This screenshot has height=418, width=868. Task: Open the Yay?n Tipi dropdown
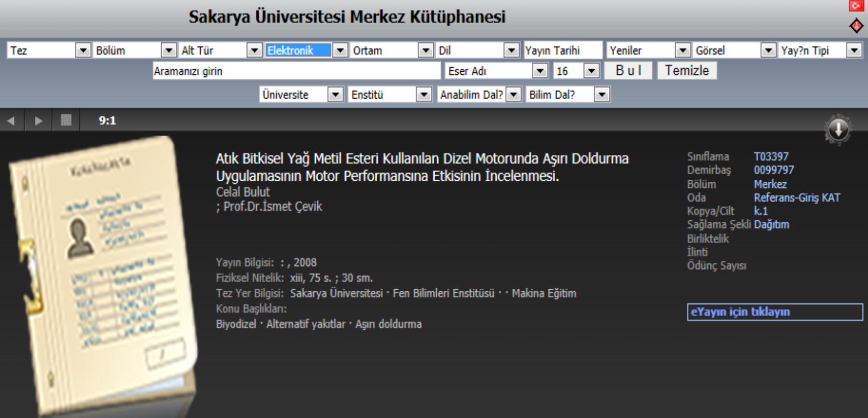point(820,50)
